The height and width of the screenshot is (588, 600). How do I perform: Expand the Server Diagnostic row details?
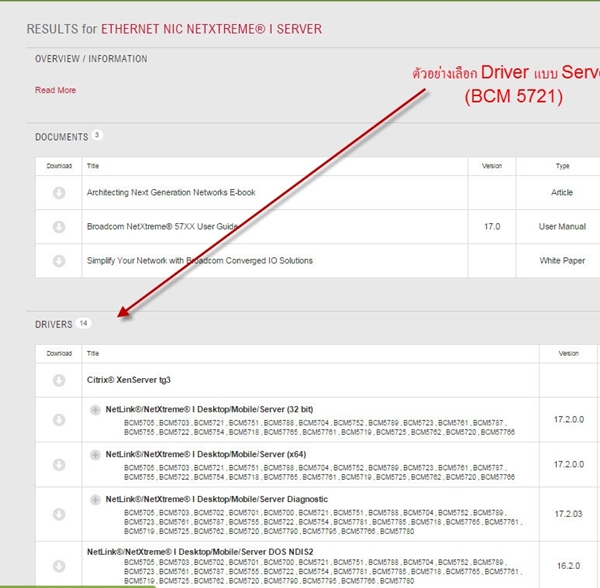point(95,500)
